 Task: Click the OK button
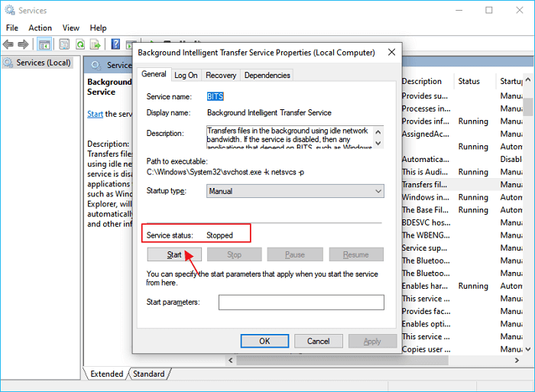[x=264, y=341]
